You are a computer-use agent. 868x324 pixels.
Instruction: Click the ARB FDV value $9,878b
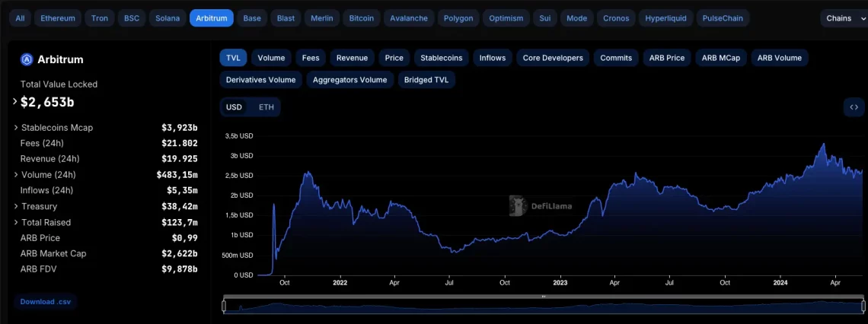pos(180,270)
